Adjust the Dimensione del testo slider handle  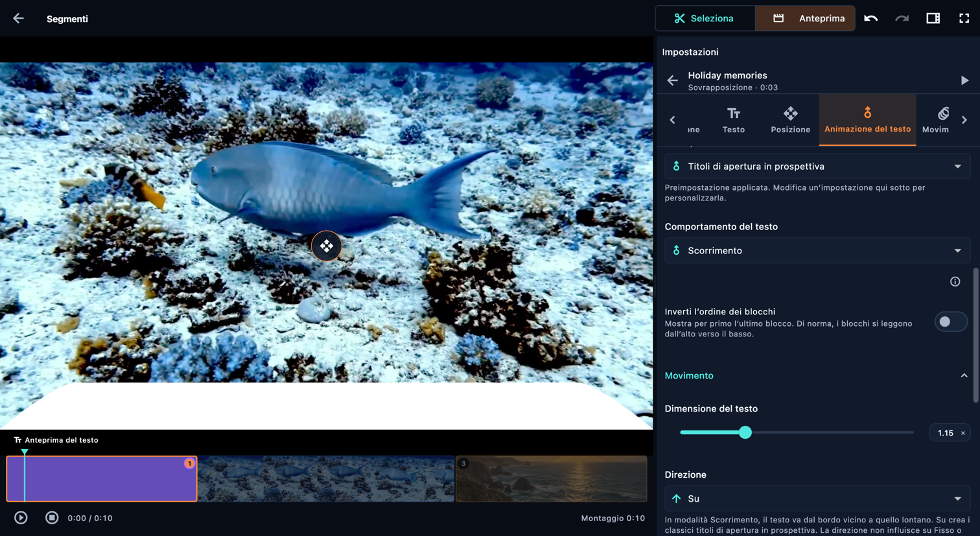coord(745,432)
